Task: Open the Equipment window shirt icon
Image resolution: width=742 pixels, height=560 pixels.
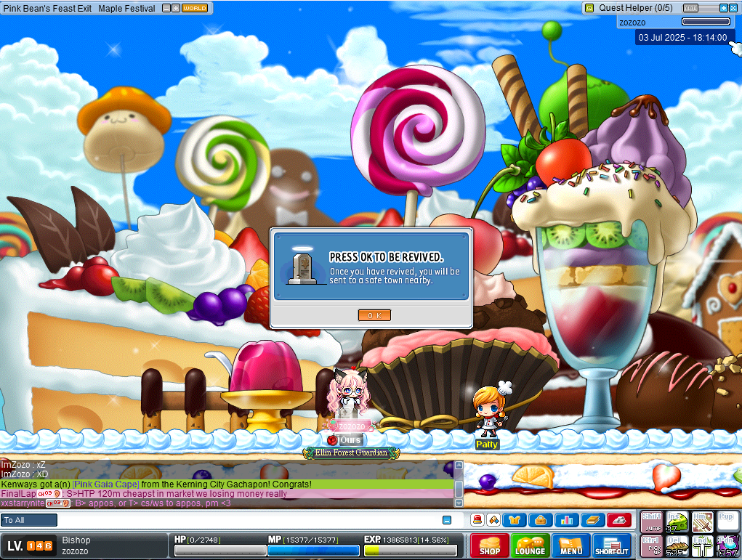Action: 515,520
